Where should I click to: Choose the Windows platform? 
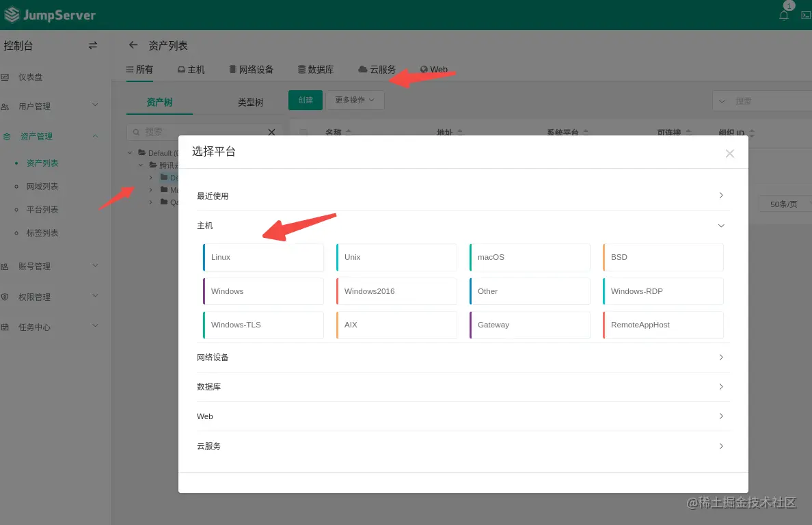point(263,291)
